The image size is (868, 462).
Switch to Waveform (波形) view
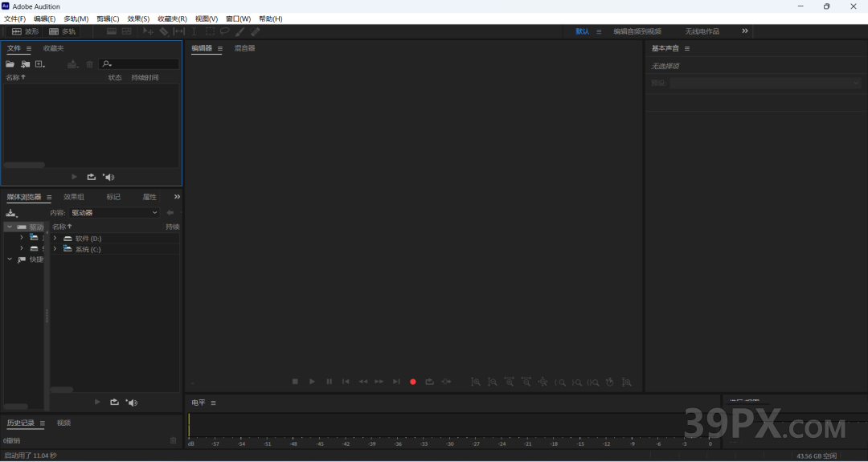click(26, 31)
